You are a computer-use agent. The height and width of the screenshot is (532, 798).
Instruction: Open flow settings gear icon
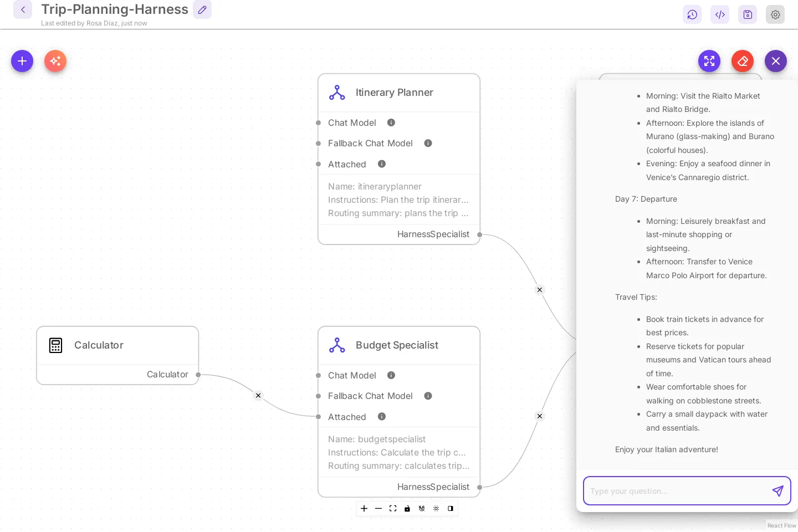[775, 14]
